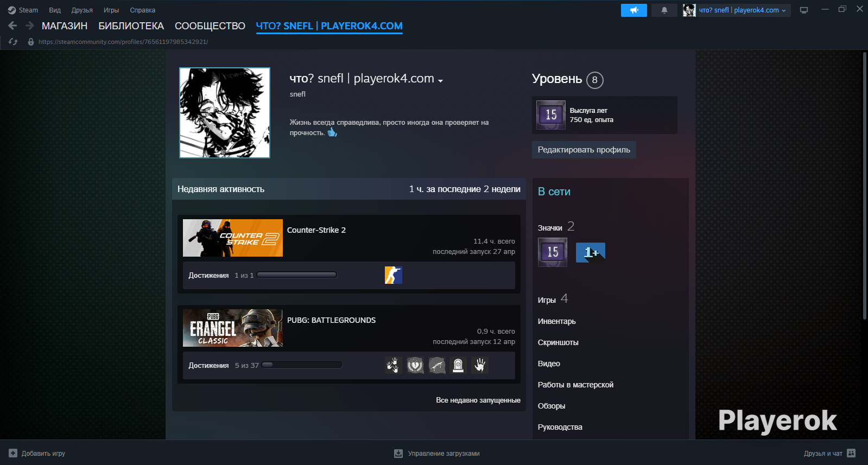Click the PUBG hand achievement icon at row end
This screenshot has height=465, width=868.
click(x=480, y=365)
